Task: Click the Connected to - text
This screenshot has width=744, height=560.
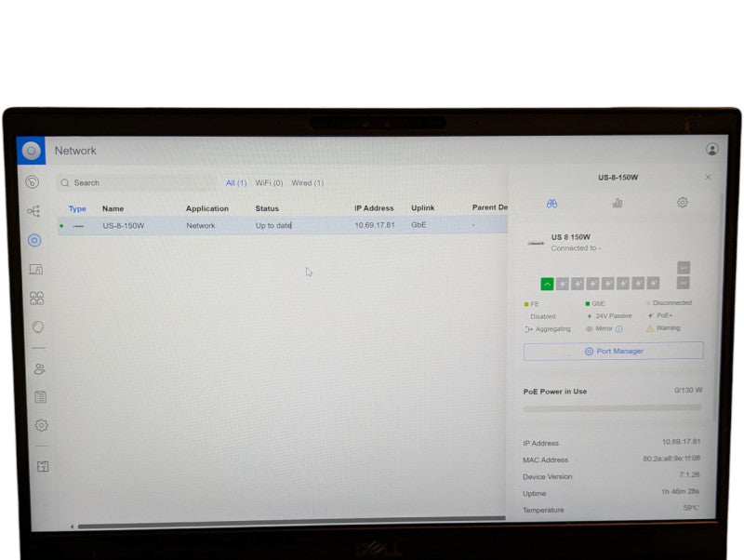Action: pos(576,248)
